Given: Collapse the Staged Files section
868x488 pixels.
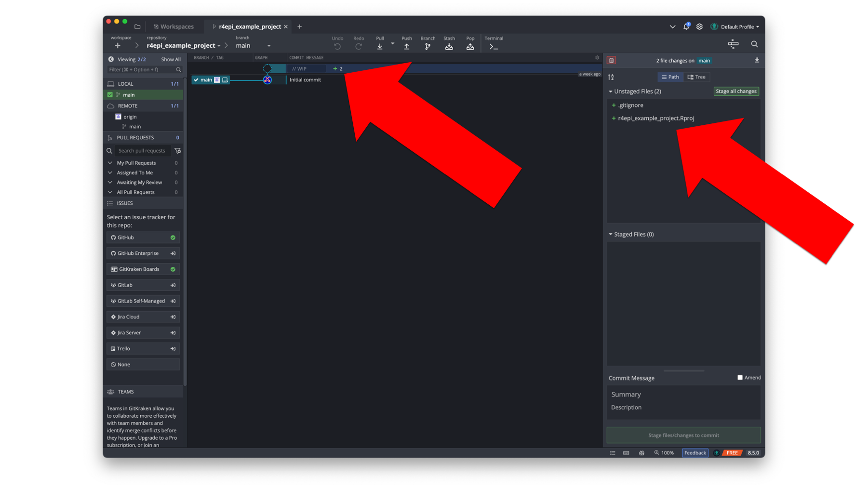Looking at the screenshot, I should click(x=611, y=234).
